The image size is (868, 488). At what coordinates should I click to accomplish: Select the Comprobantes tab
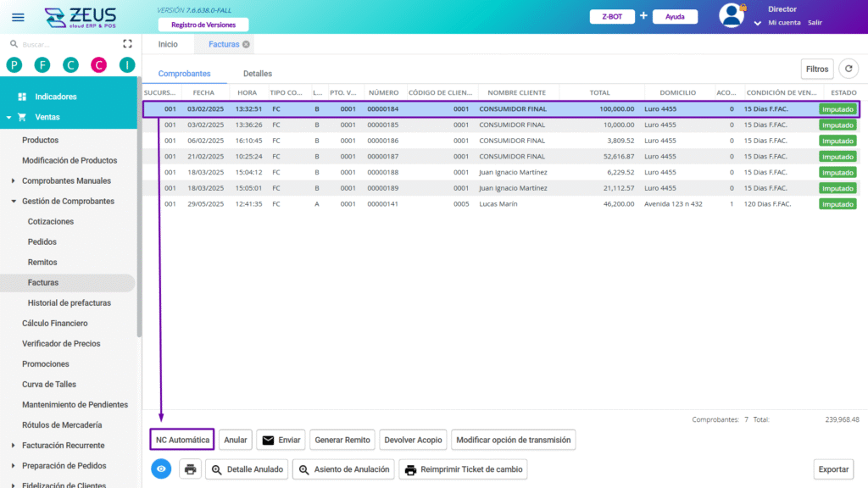click(184, 74)
